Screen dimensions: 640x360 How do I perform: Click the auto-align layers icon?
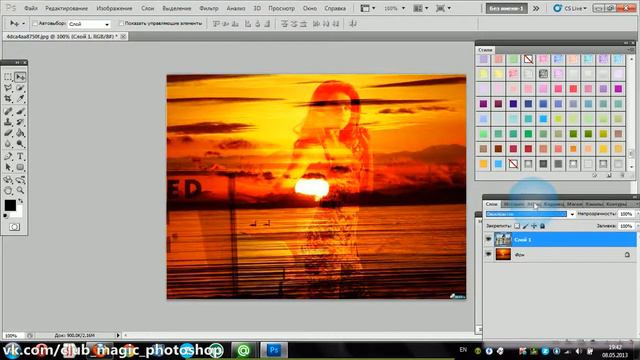click(x=353, y=24)
